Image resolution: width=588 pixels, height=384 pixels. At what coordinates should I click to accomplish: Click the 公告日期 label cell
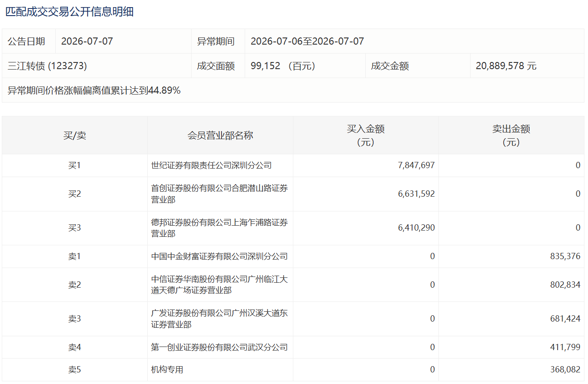click(29, 41)
